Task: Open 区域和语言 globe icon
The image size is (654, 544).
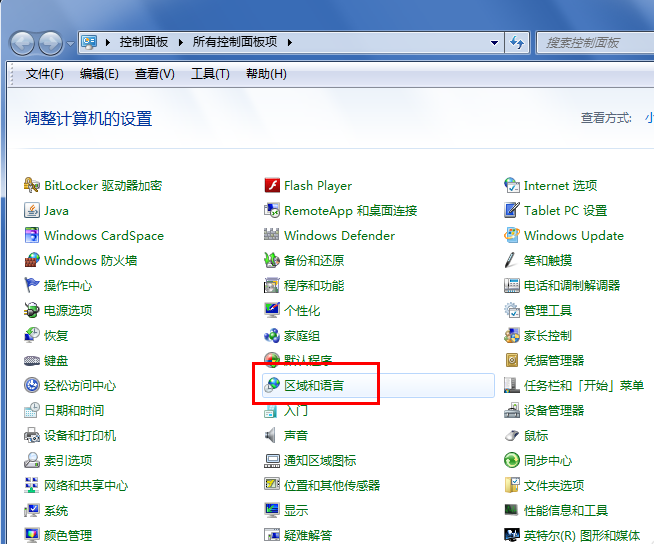Action: tap(272, 385)
